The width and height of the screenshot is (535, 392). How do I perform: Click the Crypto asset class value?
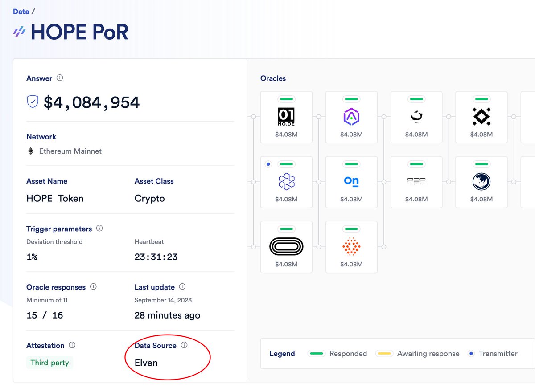pos(150,199)
